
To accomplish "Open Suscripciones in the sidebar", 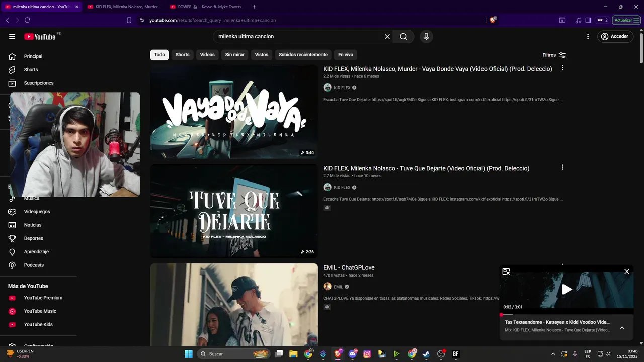I will click(39, 83).
